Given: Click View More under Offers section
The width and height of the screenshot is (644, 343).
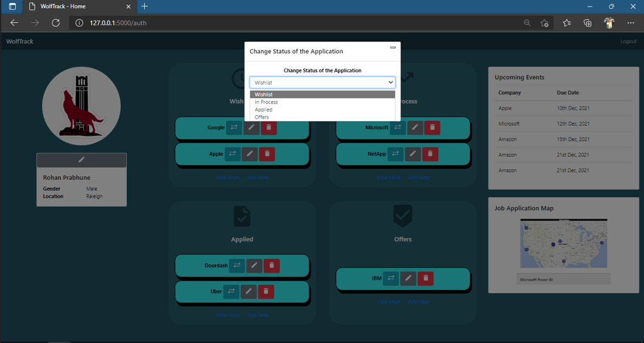Looking at the screenshot, I should [x=388, y=302].
